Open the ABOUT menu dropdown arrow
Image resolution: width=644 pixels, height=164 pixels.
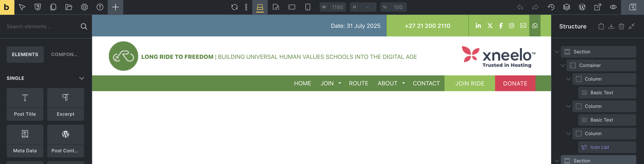point(403,83)
